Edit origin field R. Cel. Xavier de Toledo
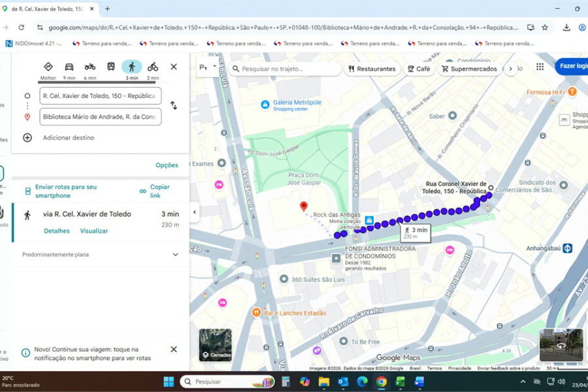588x392 pixels. (101, 95)
